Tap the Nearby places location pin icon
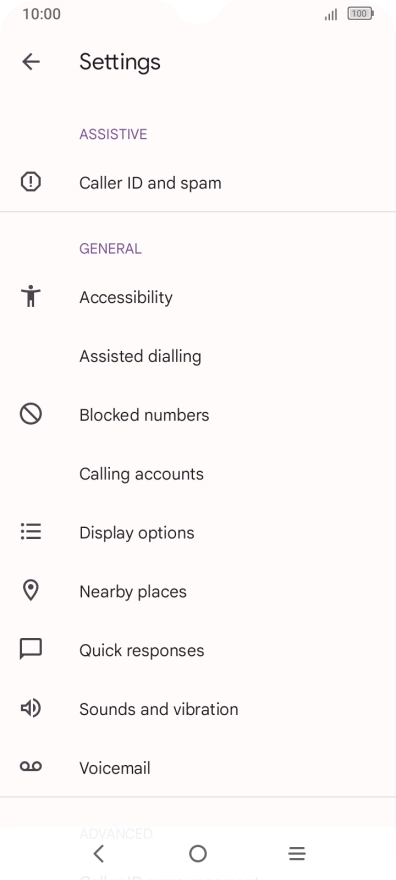This screenshot has height=880, width=396. tap(31, 590)
